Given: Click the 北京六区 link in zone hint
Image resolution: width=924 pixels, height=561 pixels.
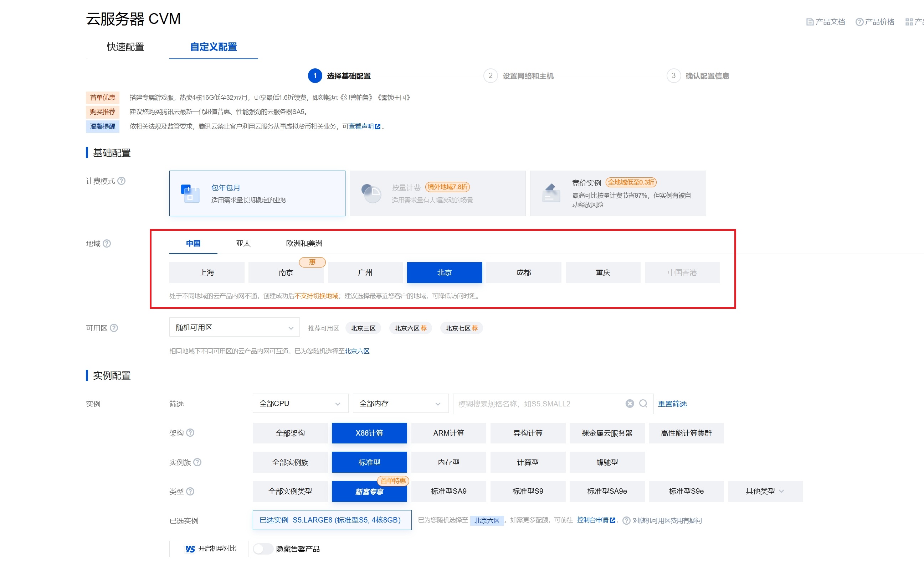Looking at the screenshot, I should tap(357, 351).
